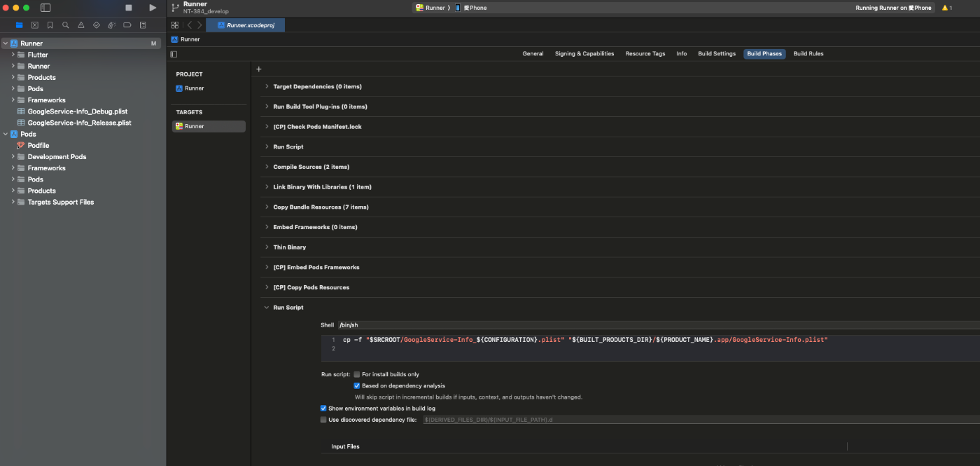Image resolution: width=980 pixels, height=466 pixels.
Task: Expand Targets Support Files group
Action: [13, 202]
